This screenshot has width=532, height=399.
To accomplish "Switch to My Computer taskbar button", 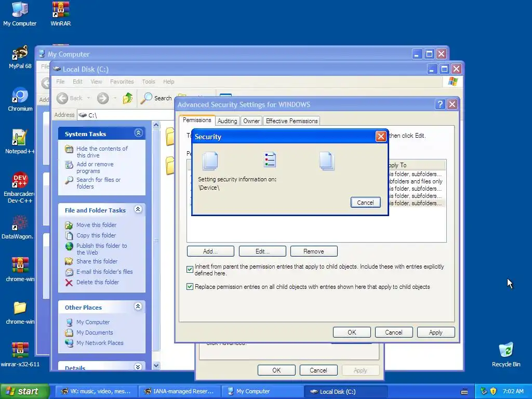I will click(262, 392).
